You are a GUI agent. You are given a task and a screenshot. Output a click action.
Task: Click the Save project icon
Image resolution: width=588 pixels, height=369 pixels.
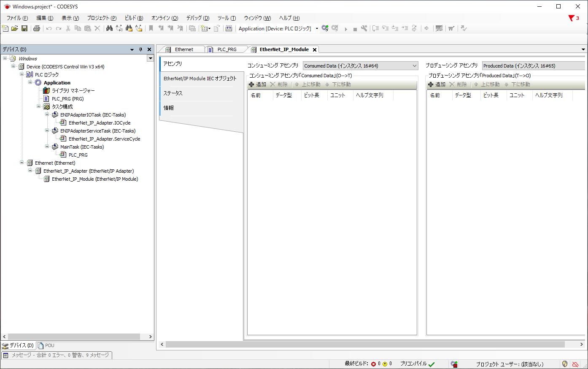coord(24,28)
